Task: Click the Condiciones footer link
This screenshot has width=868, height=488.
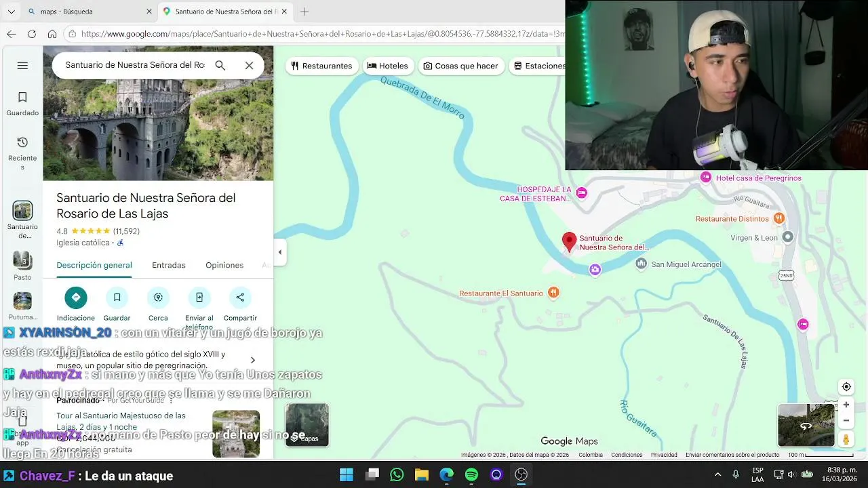Action: (627, 455)
